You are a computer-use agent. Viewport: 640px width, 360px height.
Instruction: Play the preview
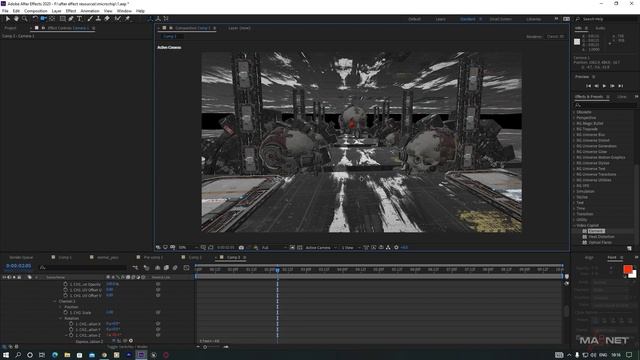point(604,86)
